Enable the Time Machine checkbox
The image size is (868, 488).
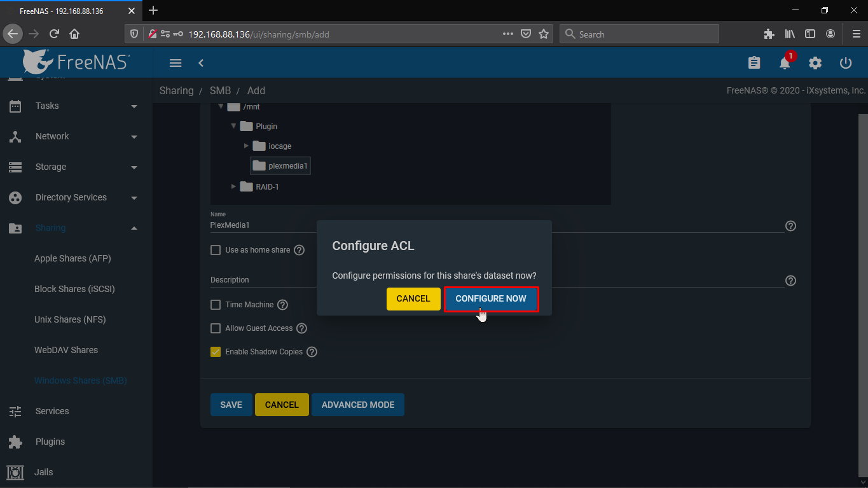tap(216, 305)
